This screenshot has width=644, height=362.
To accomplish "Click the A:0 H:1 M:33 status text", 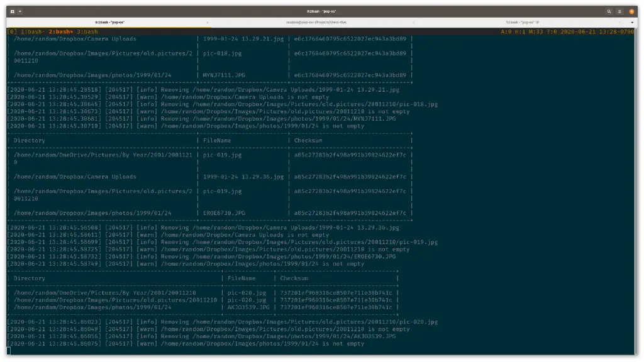I will pos(523,31).
